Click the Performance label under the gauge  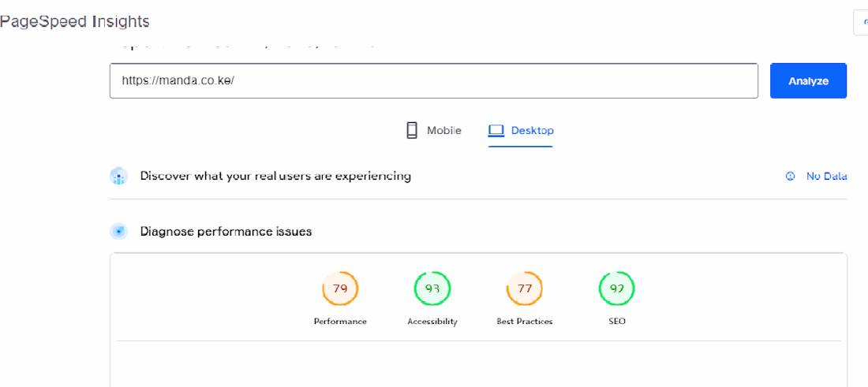340,322
